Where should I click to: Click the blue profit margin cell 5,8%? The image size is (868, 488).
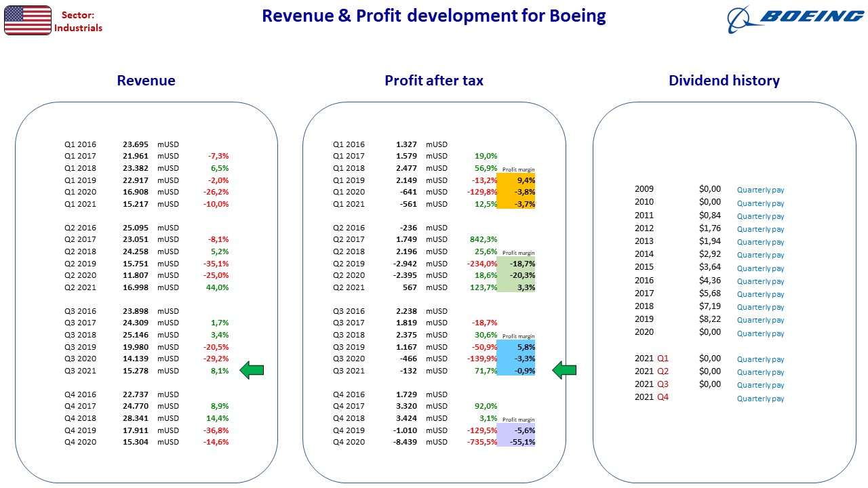[x=516, y=347]
